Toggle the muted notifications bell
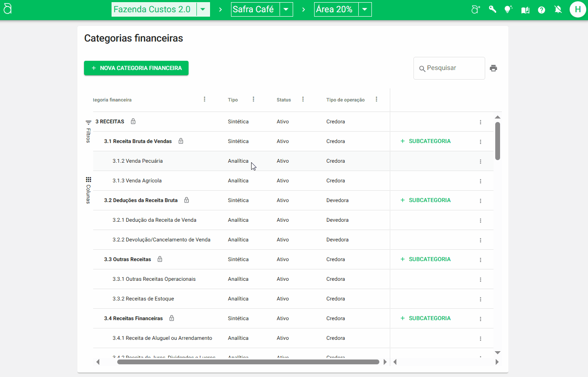The image size is (588, 377). pyautogui.click(x=558, y=10)
